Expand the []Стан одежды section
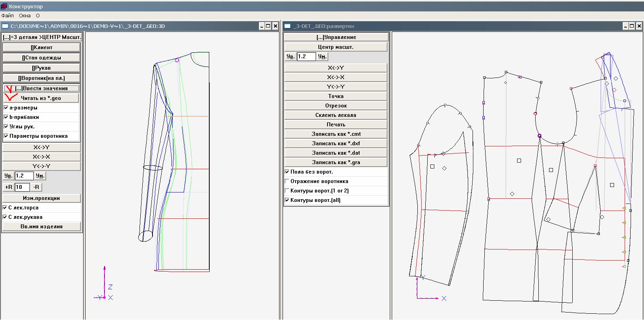The image size is (644, 320). (41, 57)
